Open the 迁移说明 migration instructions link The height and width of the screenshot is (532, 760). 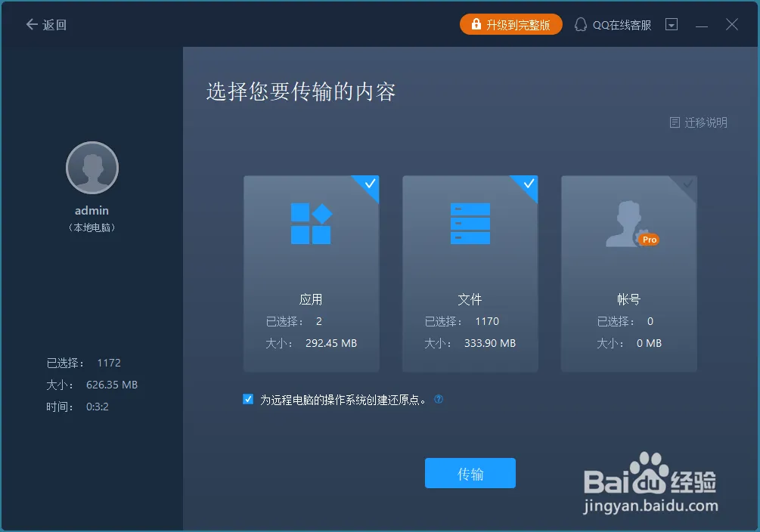click(705, 122)
